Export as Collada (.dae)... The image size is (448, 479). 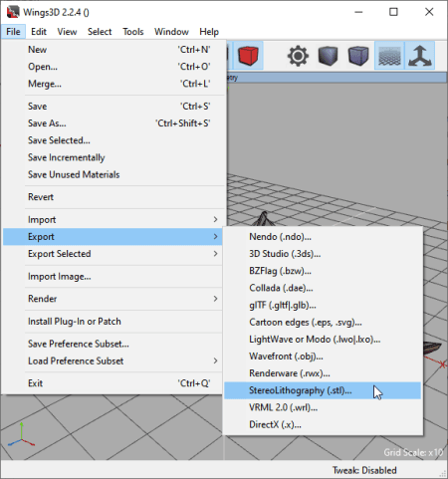click(x=323, y=288)
